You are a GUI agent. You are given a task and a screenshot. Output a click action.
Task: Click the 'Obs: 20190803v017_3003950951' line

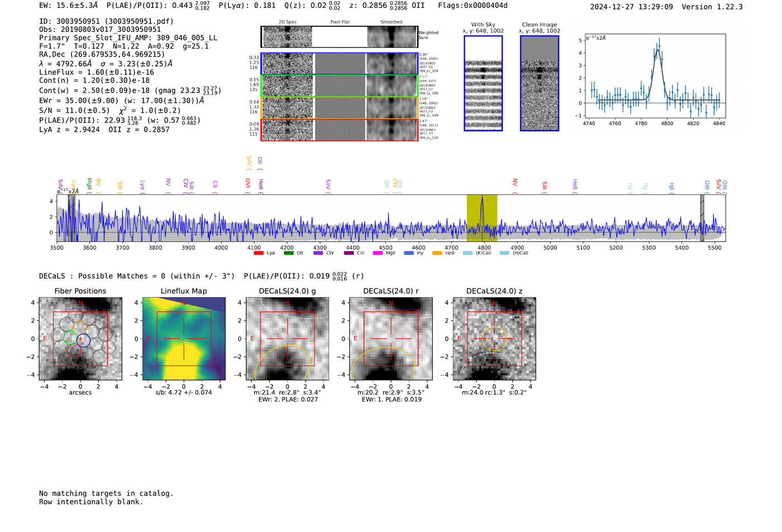(100, 30)
